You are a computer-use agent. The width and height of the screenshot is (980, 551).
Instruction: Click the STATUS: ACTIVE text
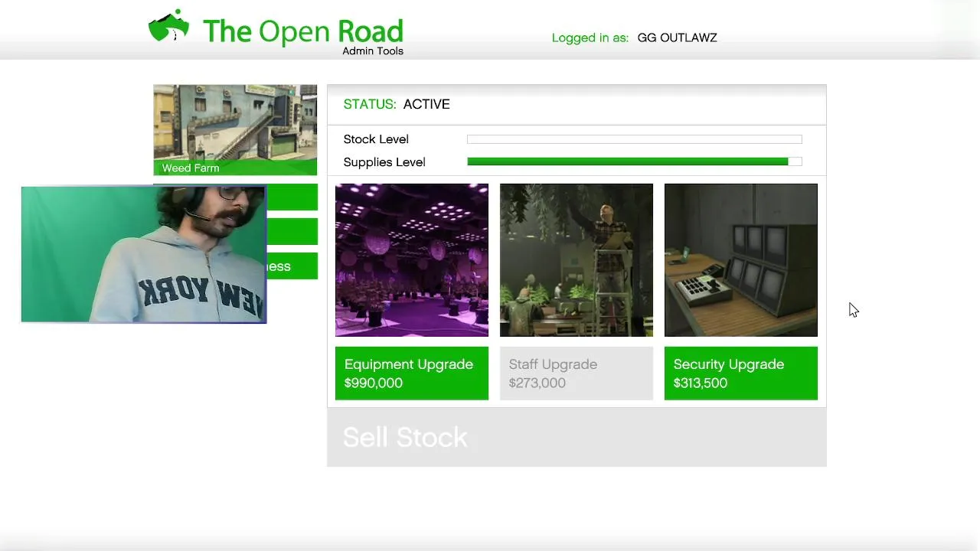coord(397,104)
